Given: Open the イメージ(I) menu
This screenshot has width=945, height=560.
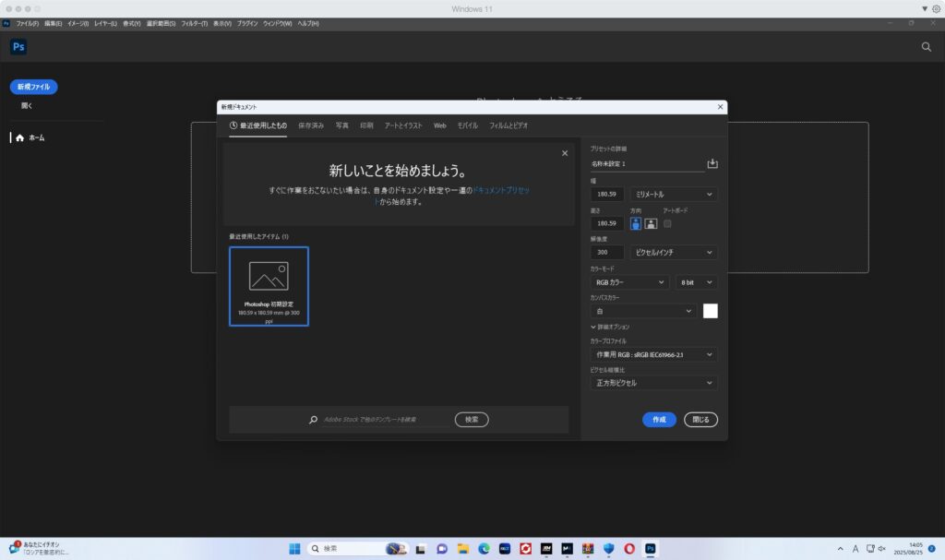Looking at the screenshot, I should [78, 23].
